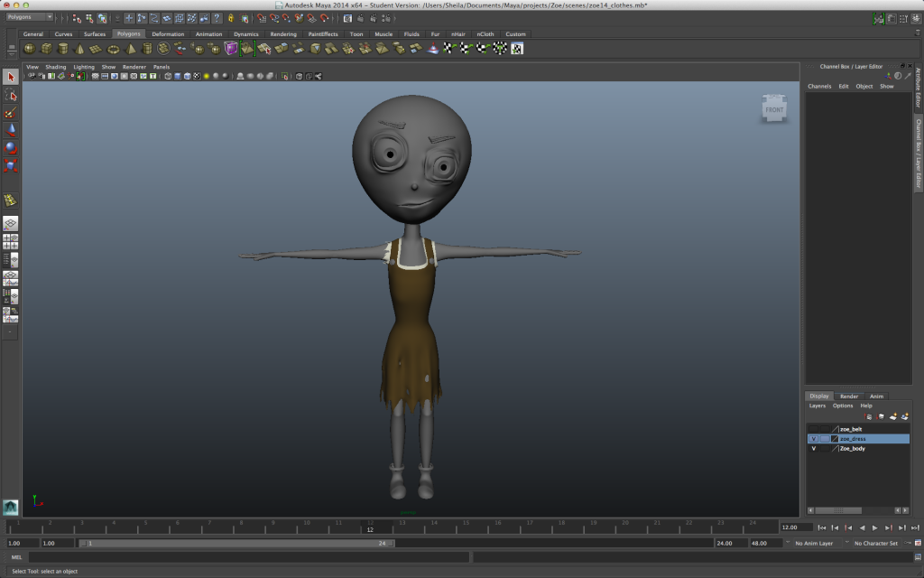Toggle visibility of zoe_dress layer
Viewport: 924px width, 578px height.
[x=813, y=439]
